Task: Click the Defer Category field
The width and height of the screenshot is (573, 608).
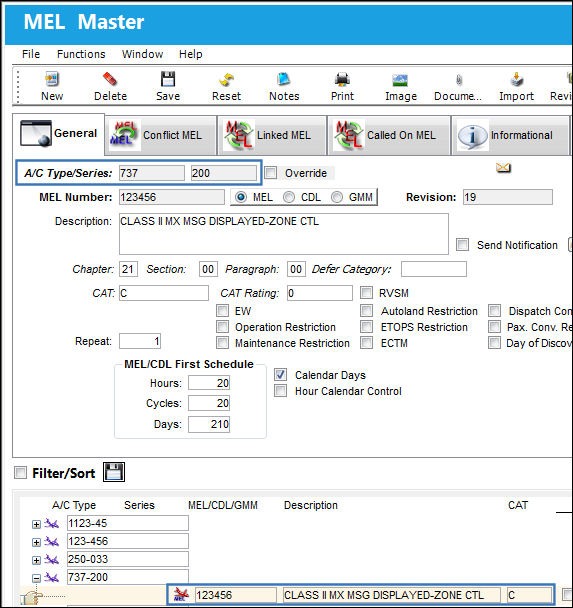Action: [x=434, y=269]
